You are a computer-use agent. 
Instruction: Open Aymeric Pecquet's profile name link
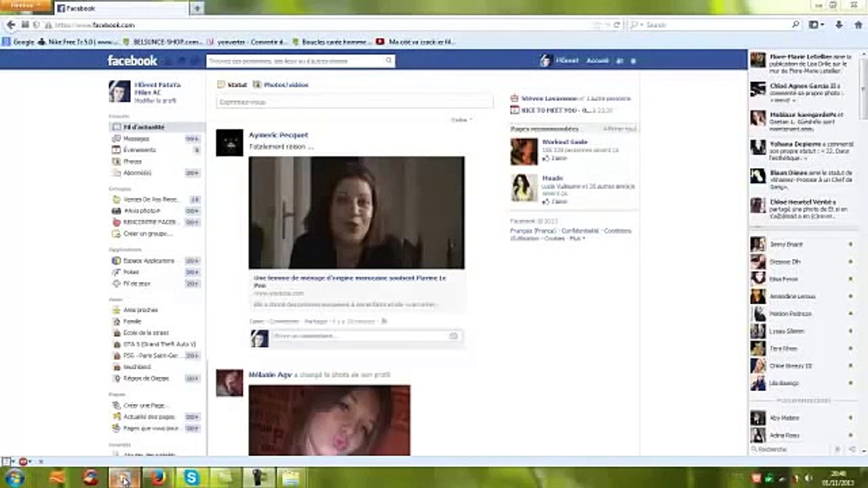(278, 135)
